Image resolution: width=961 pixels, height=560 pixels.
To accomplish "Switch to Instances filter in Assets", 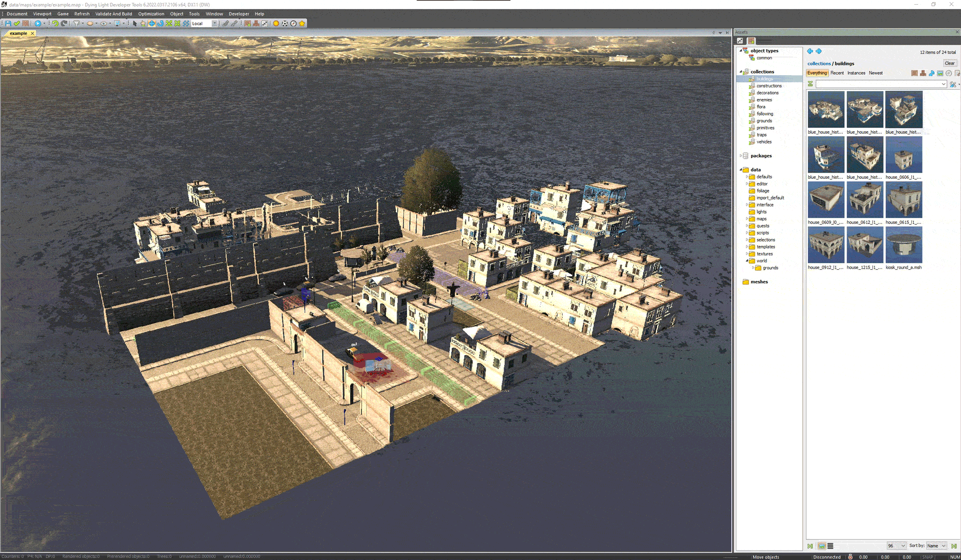I will pyautogui.click(x=856, y=73).
